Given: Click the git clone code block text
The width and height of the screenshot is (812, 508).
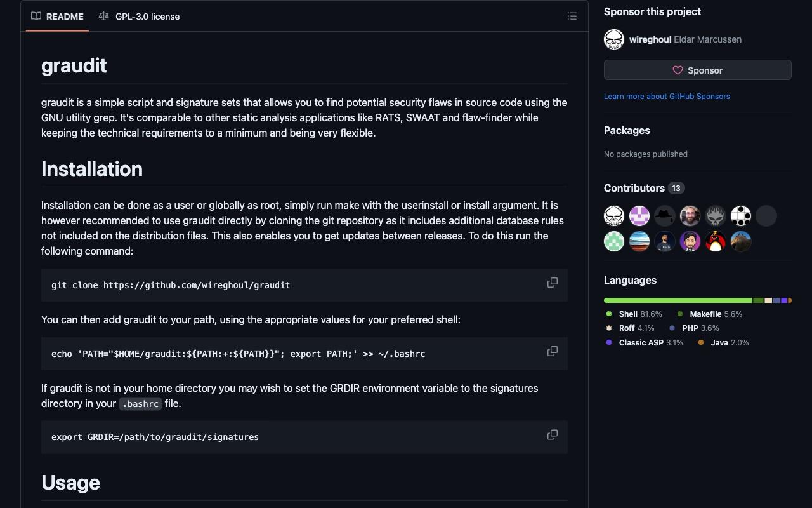Looking at the screenshot, I should click(171, 285).
